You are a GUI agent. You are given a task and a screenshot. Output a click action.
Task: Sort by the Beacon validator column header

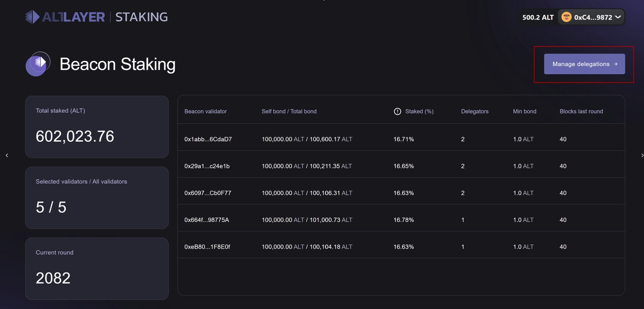(x=205, y=111)
